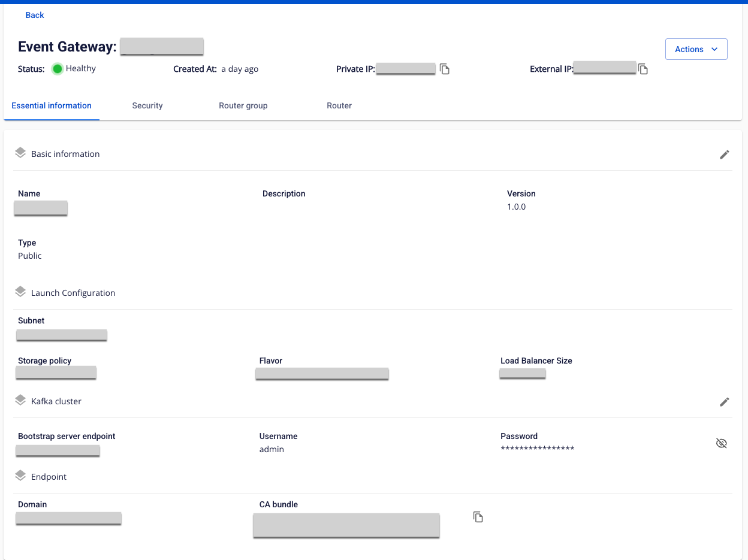748x560 pixels.
Task: Go to the Router tab
Action: coord(339,105)
